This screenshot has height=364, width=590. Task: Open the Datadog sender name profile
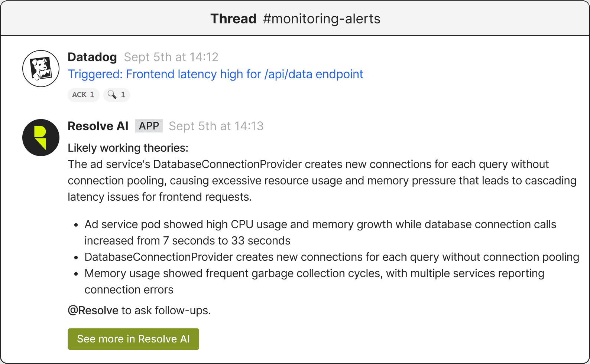point(92,57)
